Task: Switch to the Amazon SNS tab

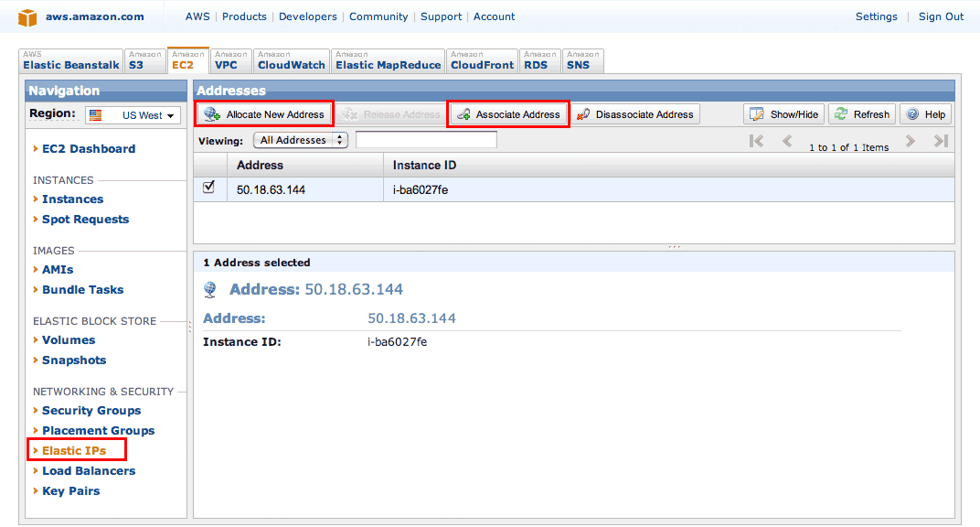Action: point(583,60)
